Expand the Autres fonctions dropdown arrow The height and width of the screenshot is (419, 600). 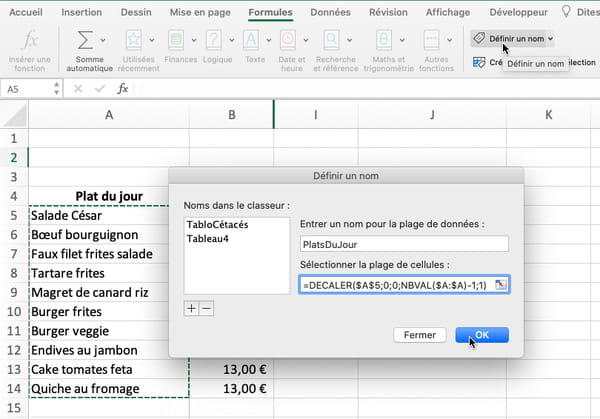coord(450,40)
